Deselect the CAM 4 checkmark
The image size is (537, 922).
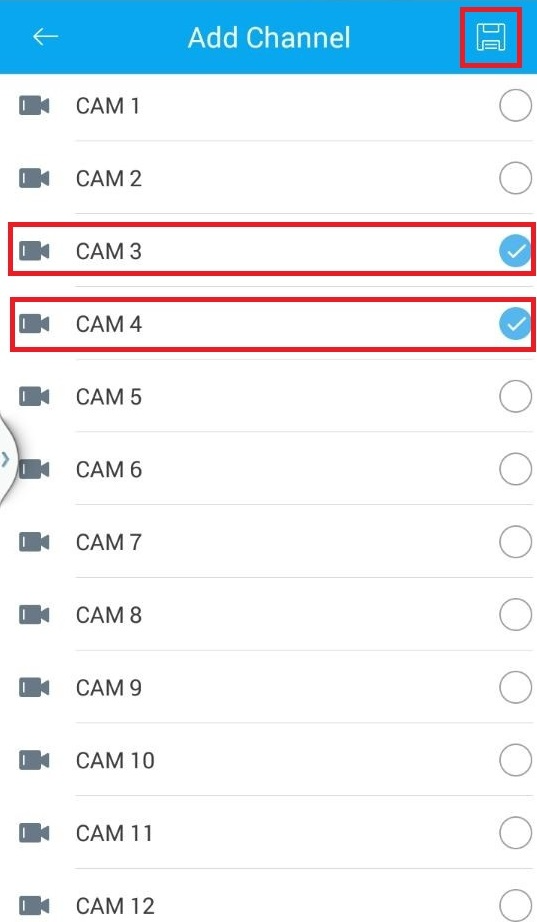515,323
